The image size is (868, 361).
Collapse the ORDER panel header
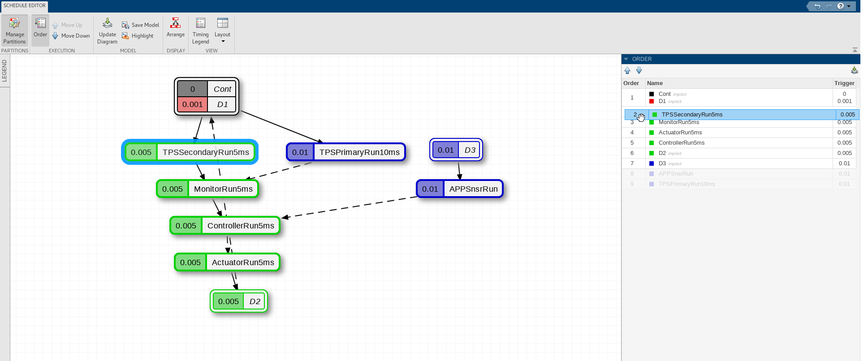[626, 59]
